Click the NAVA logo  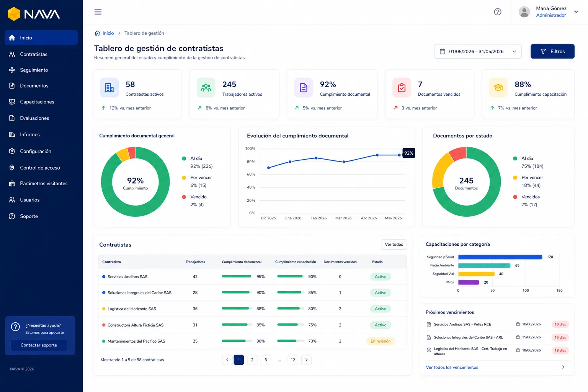34,14
